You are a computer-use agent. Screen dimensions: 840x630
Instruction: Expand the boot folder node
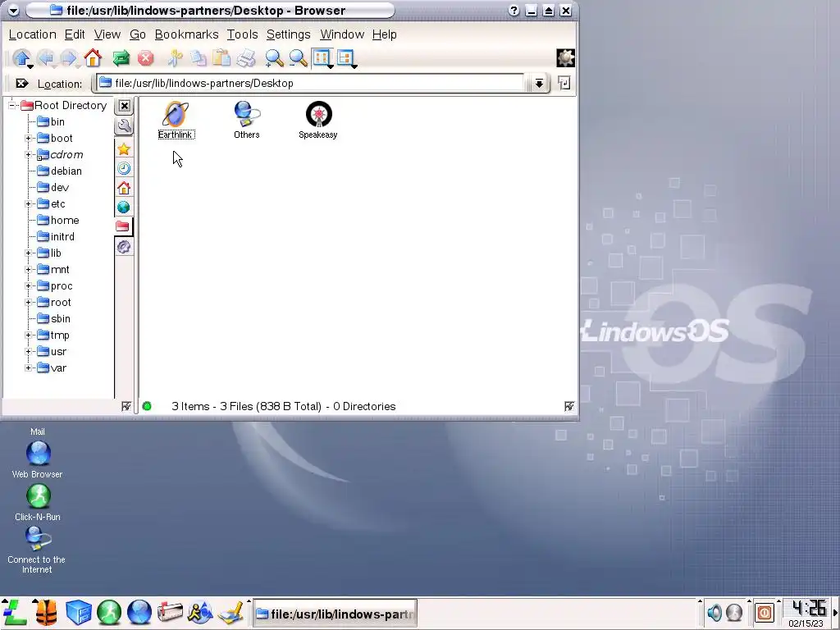pyautogui.click(x=29, y=138)
